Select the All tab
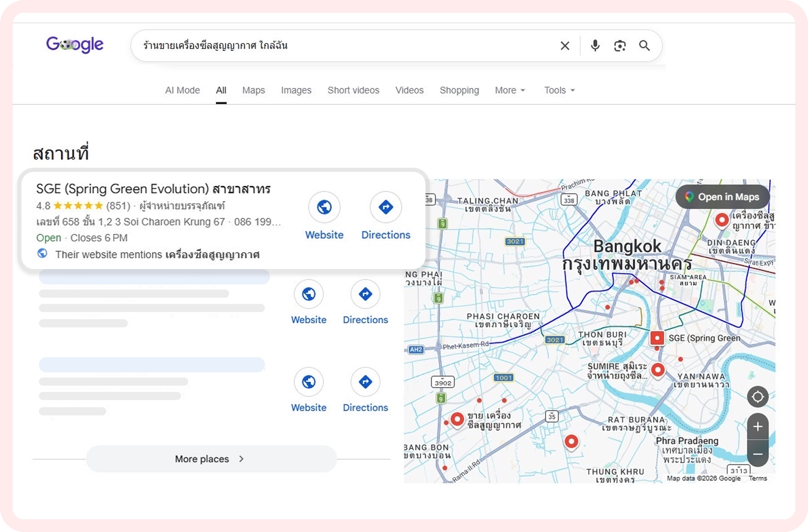 coord(221,90)
